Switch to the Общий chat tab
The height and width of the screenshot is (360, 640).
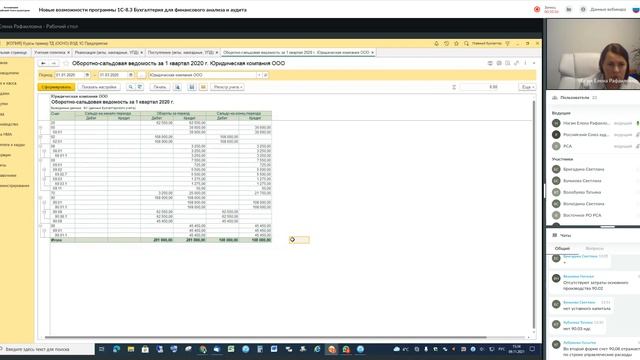[x=562, y=248]
